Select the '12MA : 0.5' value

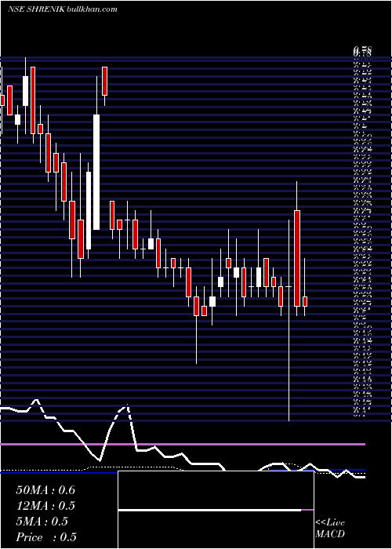45,506
